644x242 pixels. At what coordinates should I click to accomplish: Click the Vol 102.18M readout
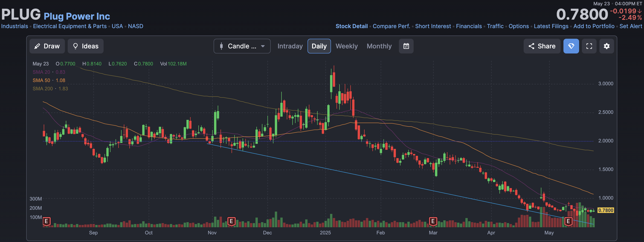[173, 64]
